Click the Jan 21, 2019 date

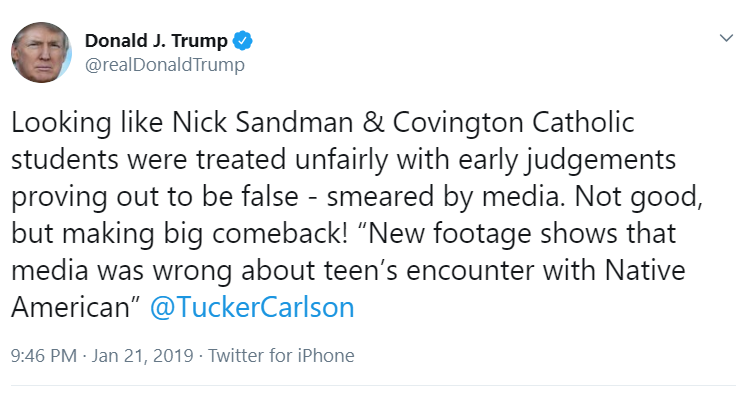(x=143, y=356)
